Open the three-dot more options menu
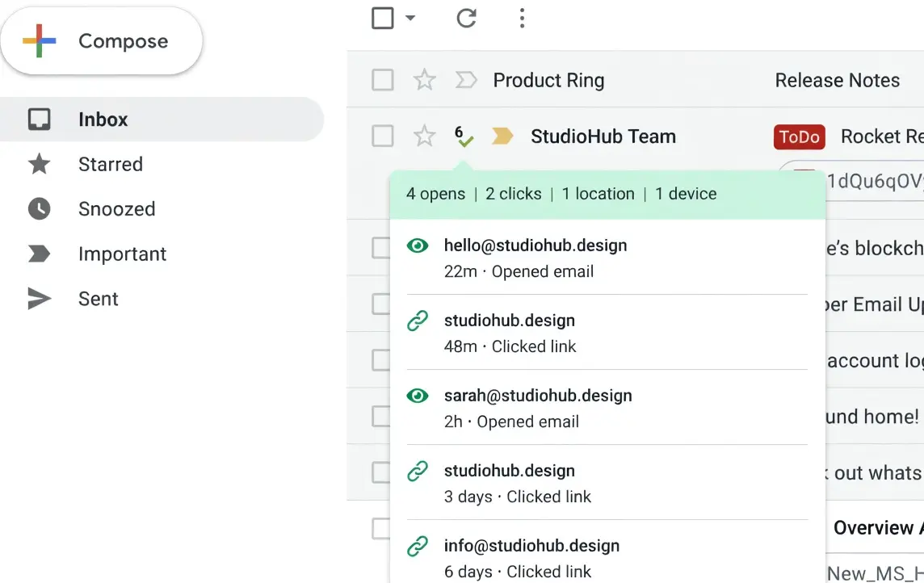 pos(522,18)
